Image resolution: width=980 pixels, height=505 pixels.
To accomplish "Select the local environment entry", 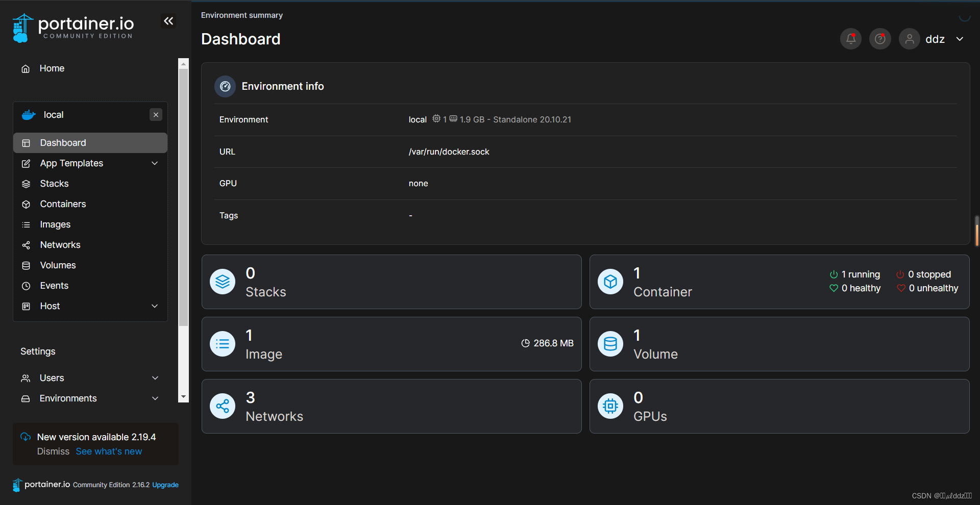I will click(x=54, y=115).
